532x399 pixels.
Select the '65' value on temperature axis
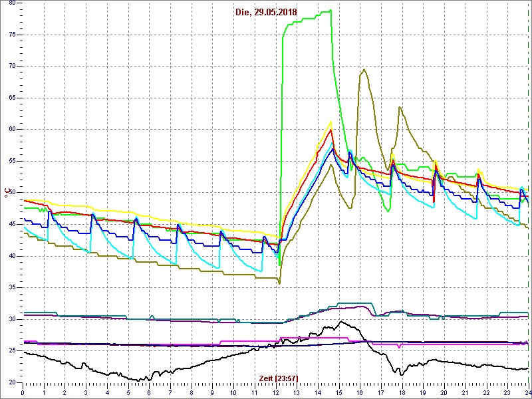coord(11,98)
